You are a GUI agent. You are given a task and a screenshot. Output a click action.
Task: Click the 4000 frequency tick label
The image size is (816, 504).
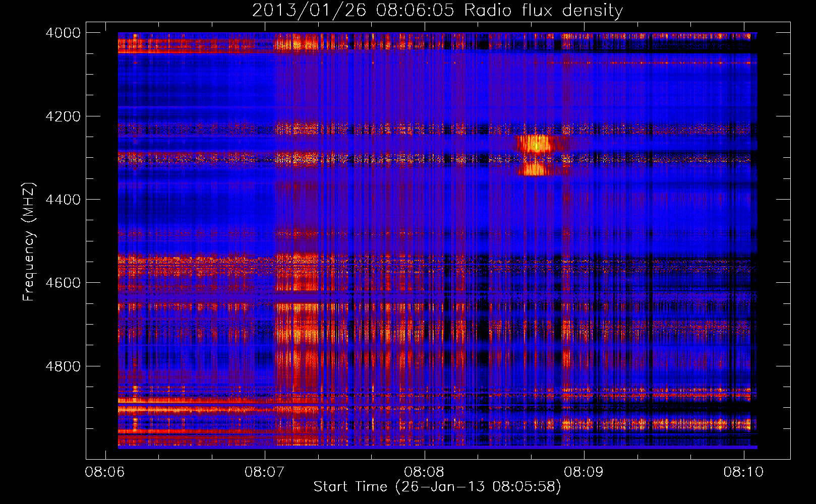(x=63, y=33)
